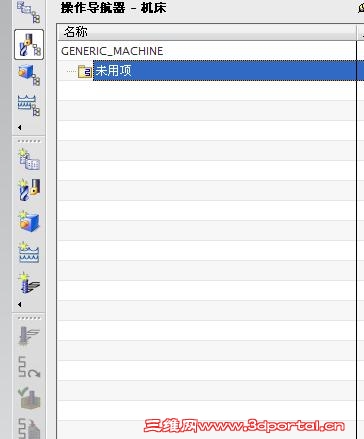The height and width of the screenshot is (439, 364).
Task: Open the Create Tool icon
Action: coord(29,190)
